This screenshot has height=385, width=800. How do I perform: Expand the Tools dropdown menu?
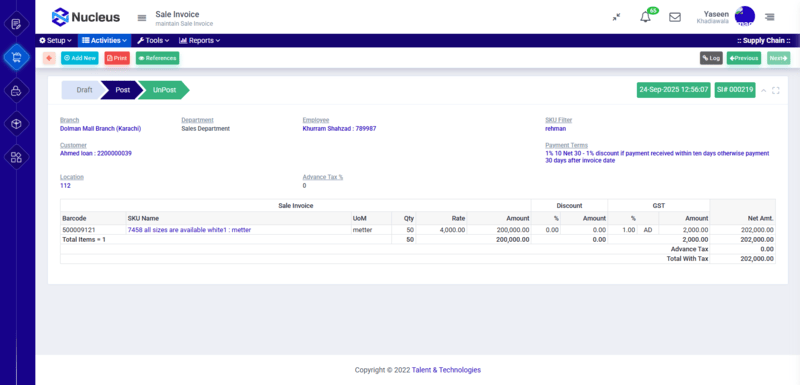coord(153,40)
